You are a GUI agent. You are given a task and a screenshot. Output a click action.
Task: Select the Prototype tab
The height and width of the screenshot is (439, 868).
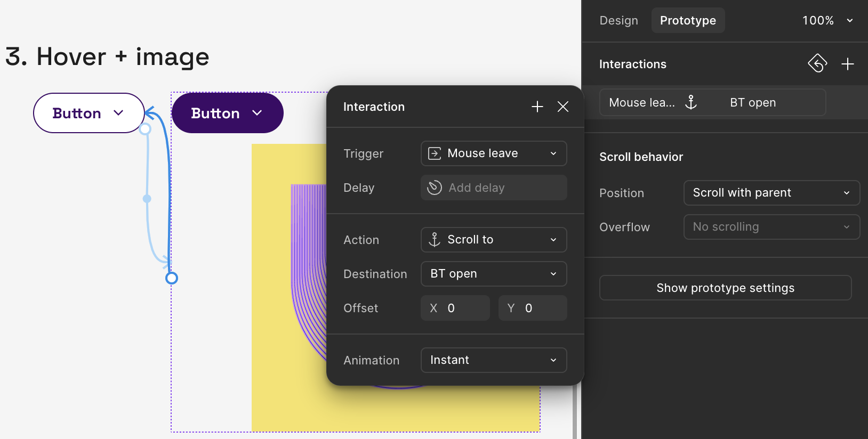click(x=688, y=20)
